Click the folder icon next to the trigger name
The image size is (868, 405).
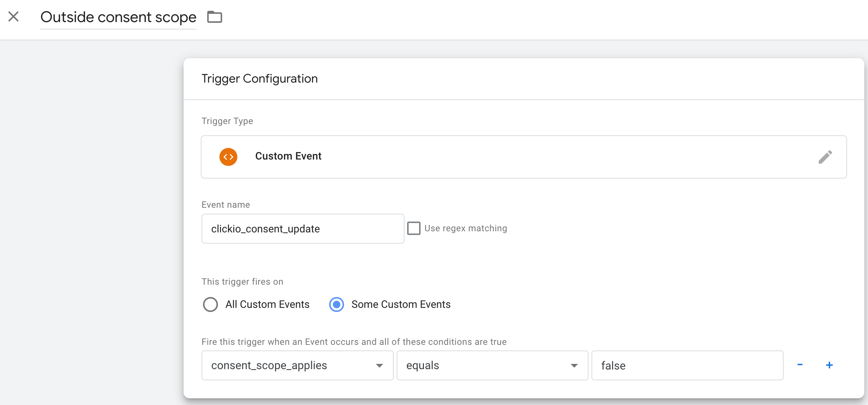point(215,17)
